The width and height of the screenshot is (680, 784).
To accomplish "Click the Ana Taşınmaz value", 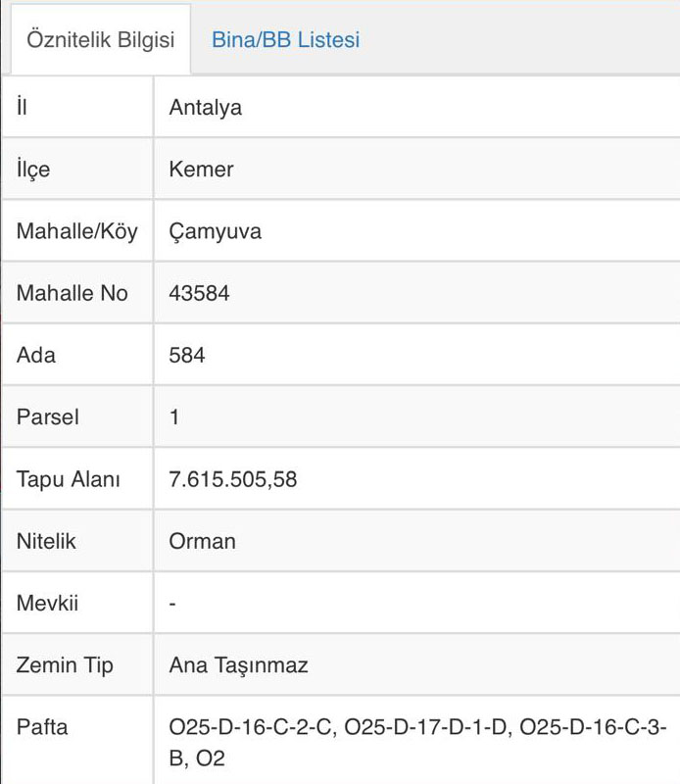I will (x=239, y=665).
